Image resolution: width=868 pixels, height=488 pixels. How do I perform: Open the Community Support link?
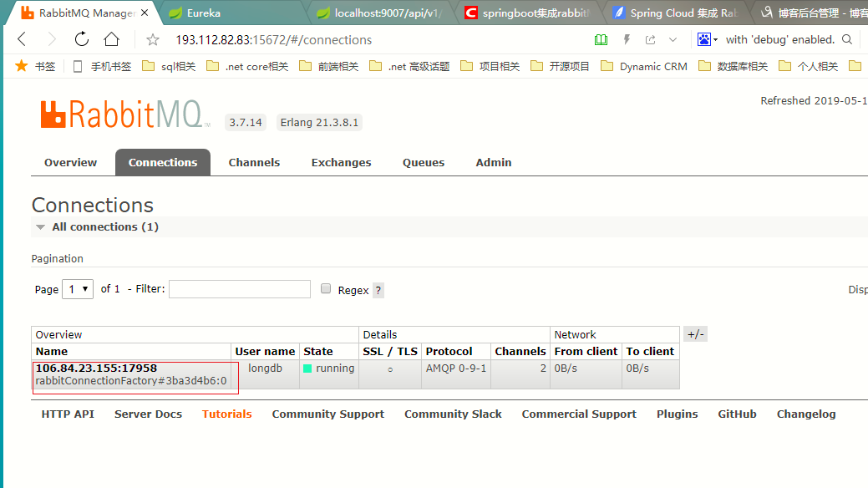pos(327,414)
